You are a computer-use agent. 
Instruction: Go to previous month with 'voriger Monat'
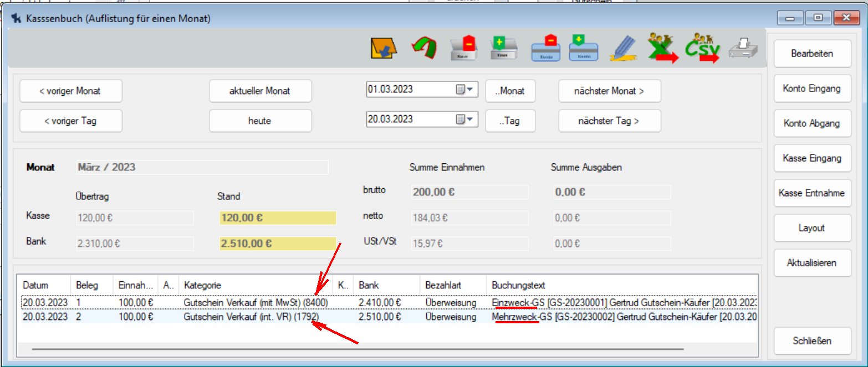(x=70, y=91)
